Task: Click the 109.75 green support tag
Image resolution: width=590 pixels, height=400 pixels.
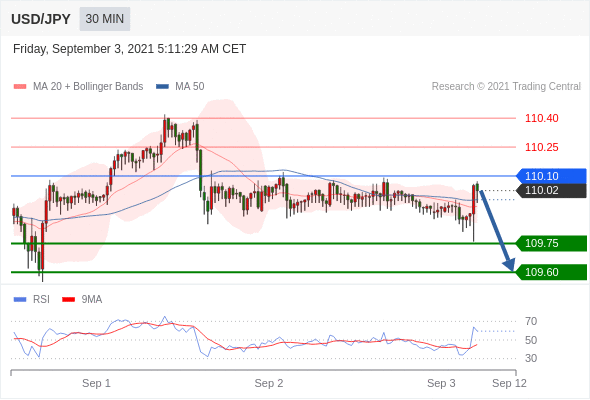Action: 551,243
